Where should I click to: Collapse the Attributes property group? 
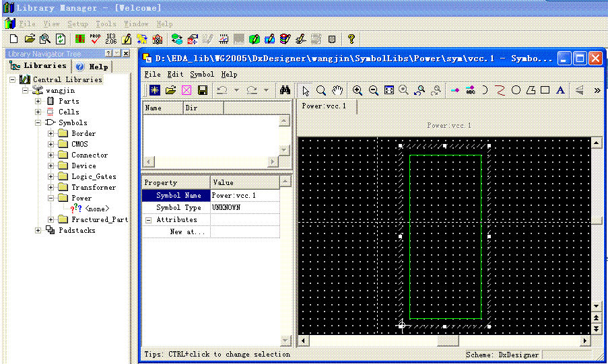149,220
